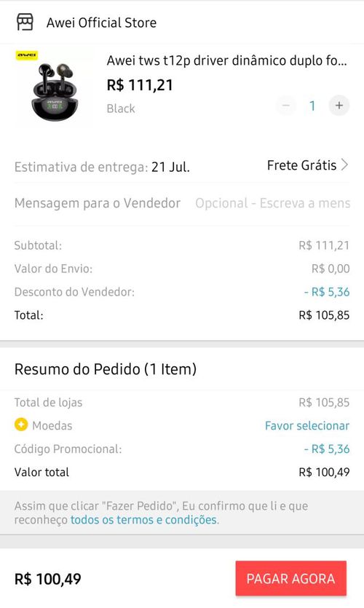Open the todos os termos e condições link
The image size is (364, 608).
click(144, 520)
